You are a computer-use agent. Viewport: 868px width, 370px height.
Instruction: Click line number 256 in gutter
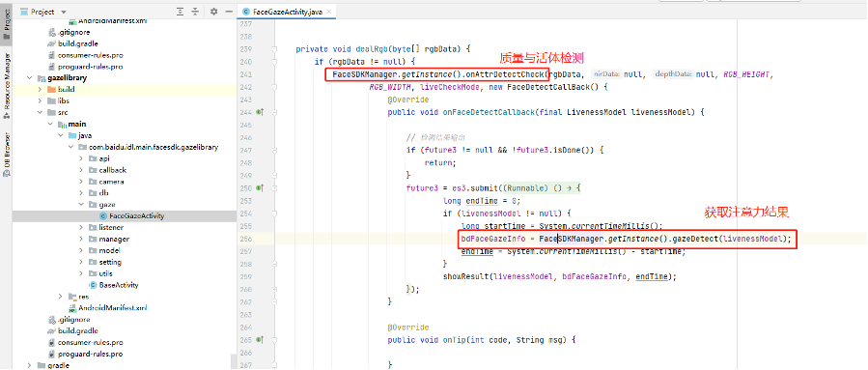(x=247, y=239)
